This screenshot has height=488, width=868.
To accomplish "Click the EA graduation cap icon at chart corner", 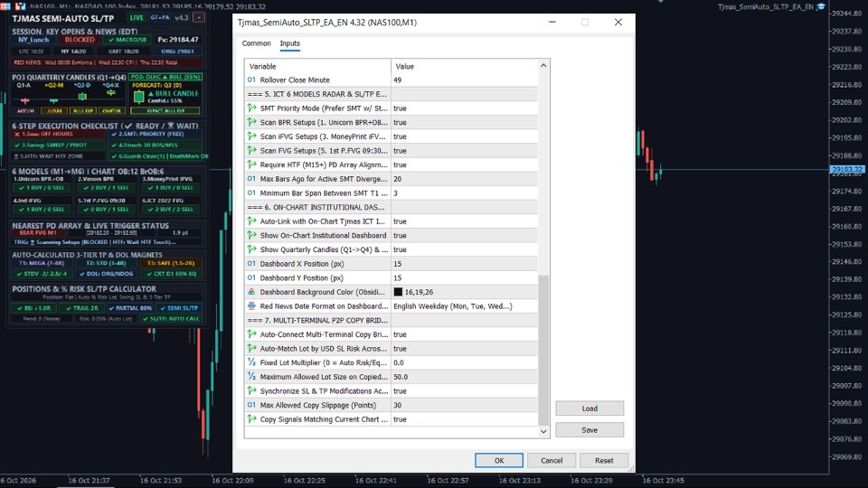I will (x=821, y=6).
